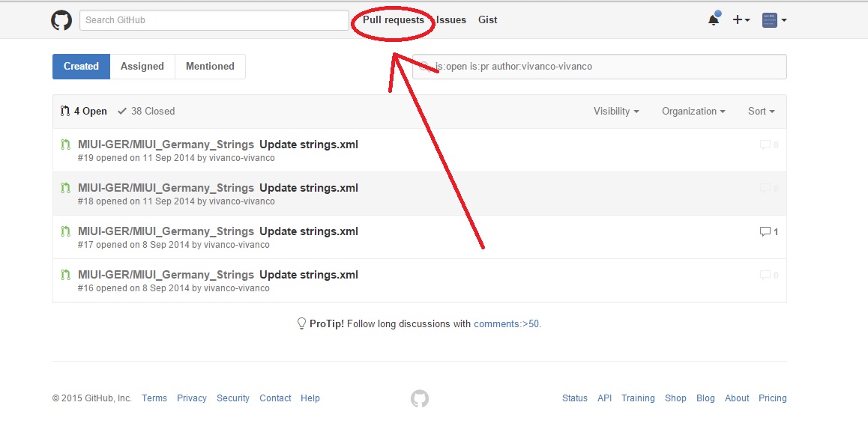Screen dimensions: 868x444
Task: Show the 38 Closed pull requests
Action: pos(146,111)
